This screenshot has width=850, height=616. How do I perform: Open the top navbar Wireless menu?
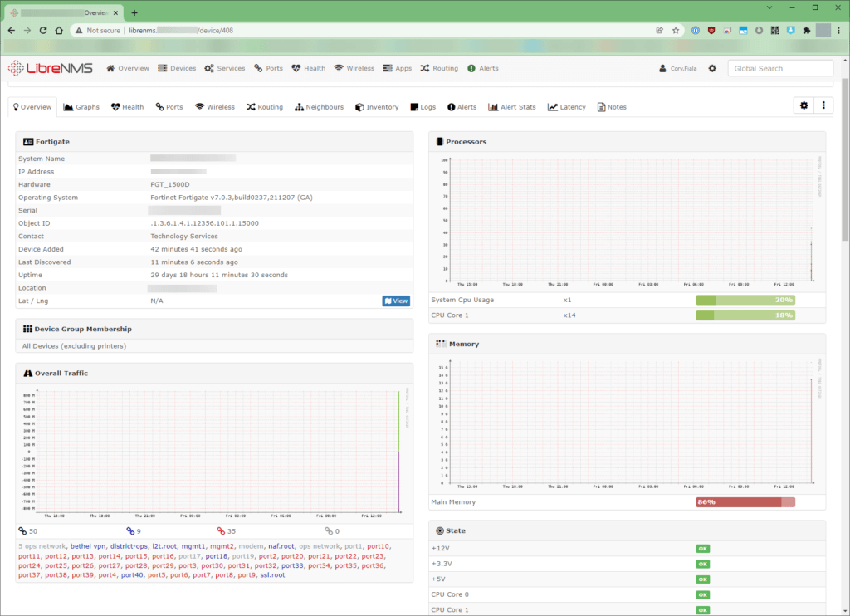tap(354, 68)
